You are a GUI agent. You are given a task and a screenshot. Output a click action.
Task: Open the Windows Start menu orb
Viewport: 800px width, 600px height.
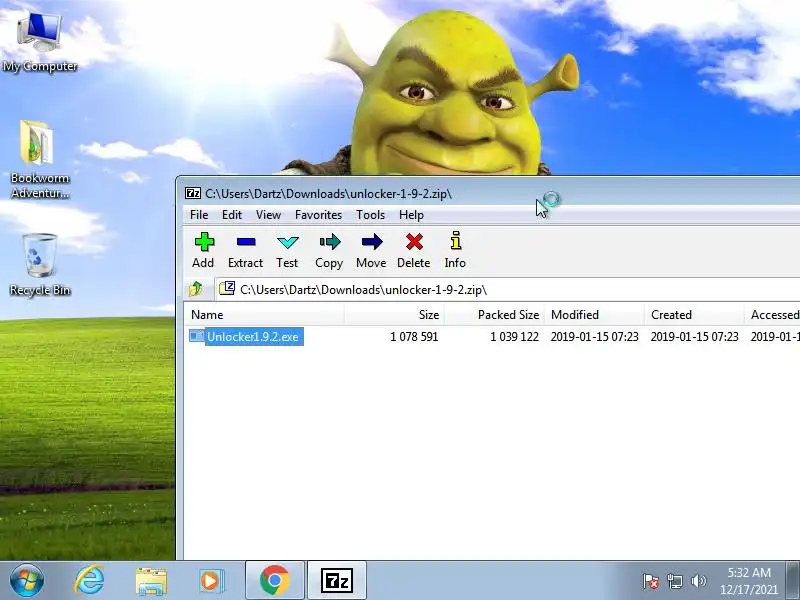pyautogui.click(x=27, y=580)
